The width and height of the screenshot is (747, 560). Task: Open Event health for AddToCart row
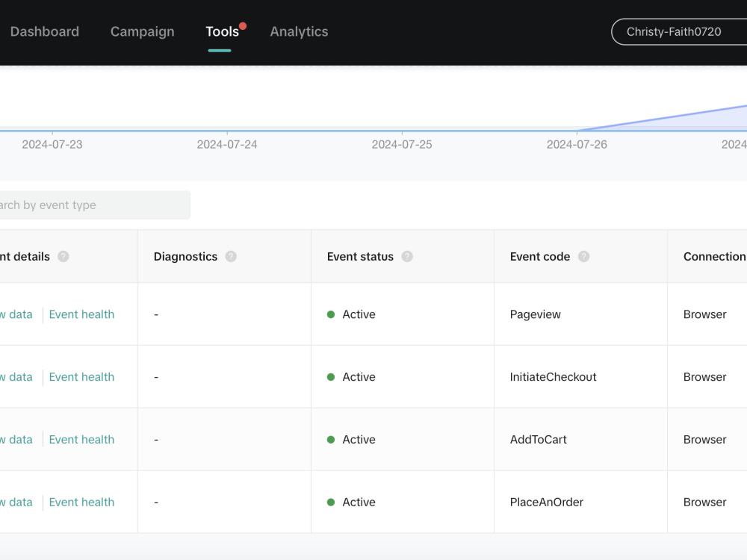[x=81, y=440]
